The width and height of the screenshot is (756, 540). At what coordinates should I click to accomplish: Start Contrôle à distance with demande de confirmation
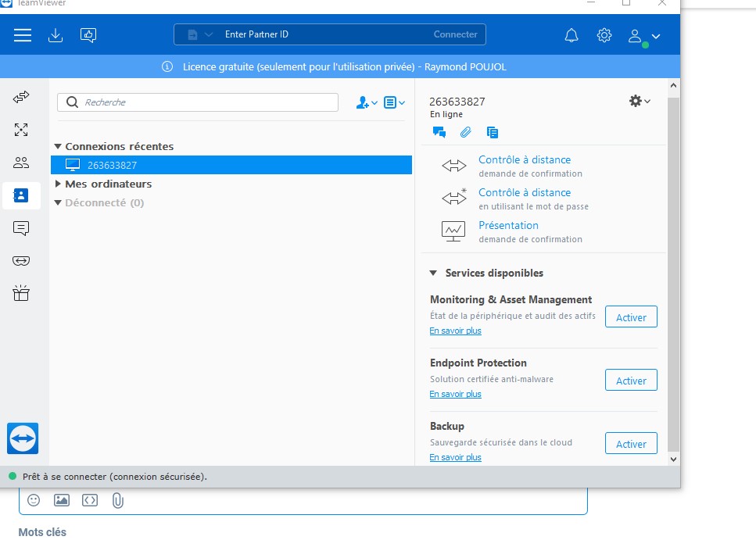(x=525, y=159)
